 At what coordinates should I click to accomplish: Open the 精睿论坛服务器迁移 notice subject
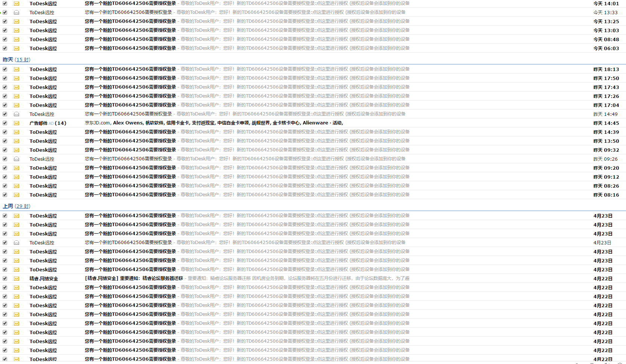[x=134, y=278]
